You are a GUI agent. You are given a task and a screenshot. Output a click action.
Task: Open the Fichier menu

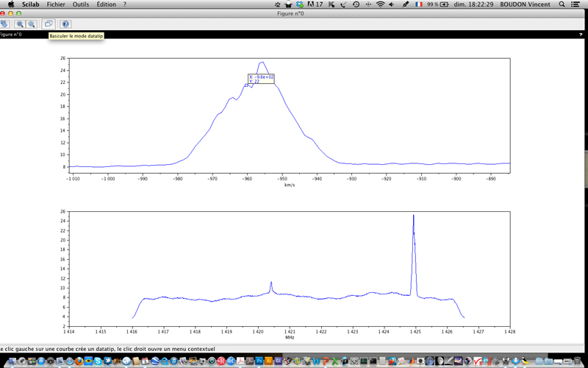pos(56,4)
